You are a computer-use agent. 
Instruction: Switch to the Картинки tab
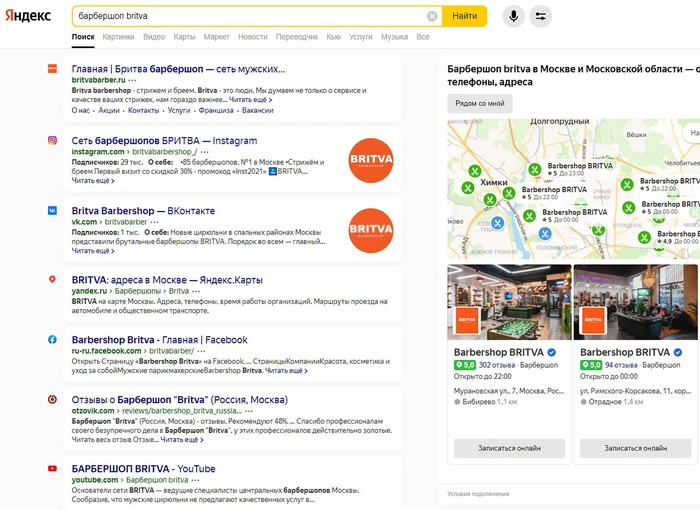pyautogui.click(x=118, y=37)
